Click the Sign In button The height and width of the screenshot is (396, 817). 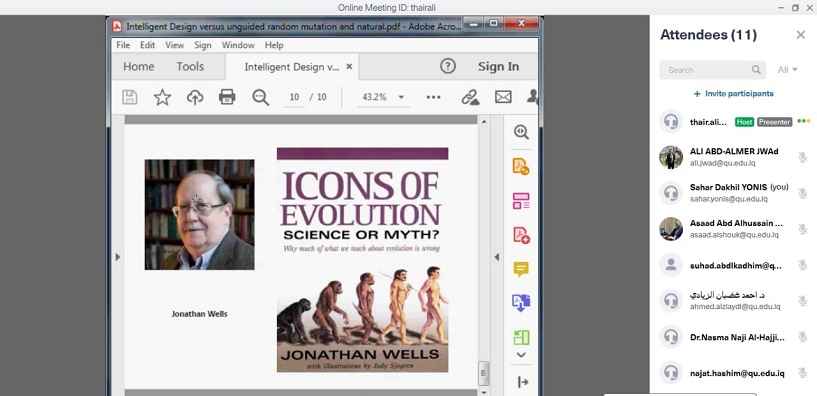click(498, 67)
